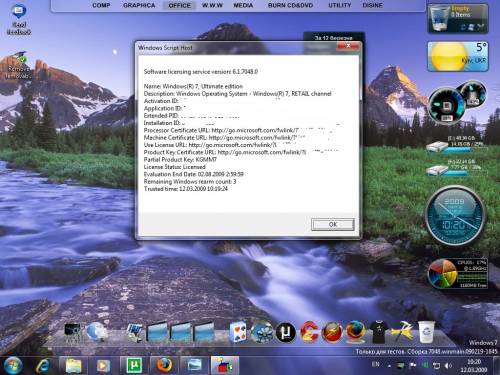Open the control panel icon in the dock
The width and height of the screenshot is (500, 375).
tap(134, 333)
